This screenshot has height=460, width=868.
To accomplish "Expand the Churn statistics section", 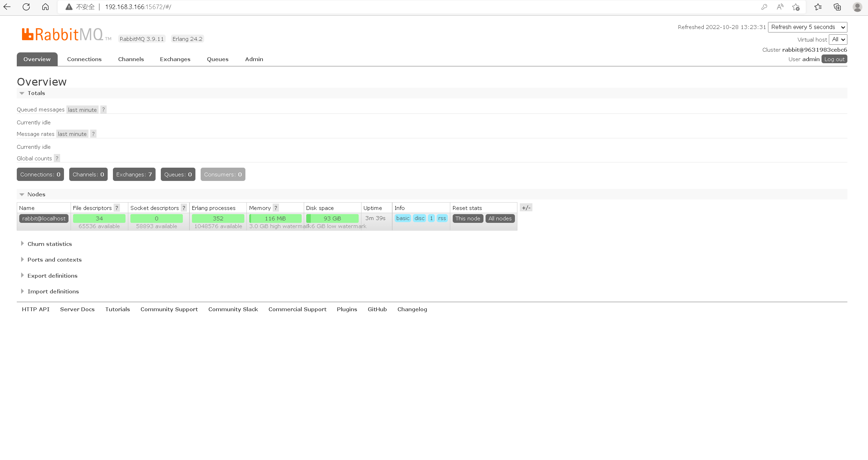I will point(50,244).
